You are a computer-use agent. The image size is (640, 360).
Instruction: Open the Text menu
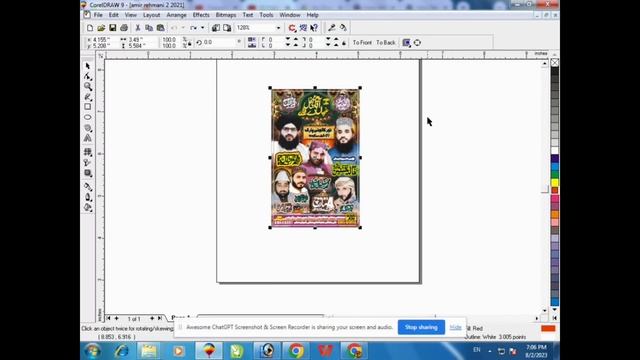[x=248, y=15]
